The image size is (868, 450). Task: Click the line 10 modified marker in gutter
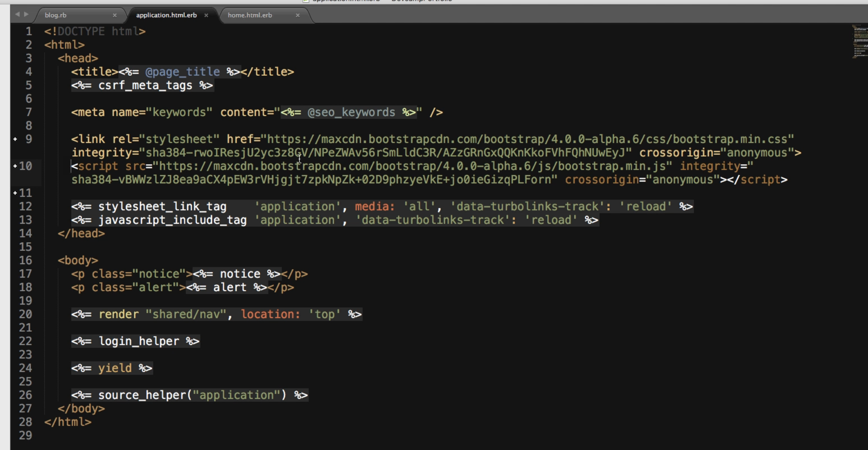15,166
